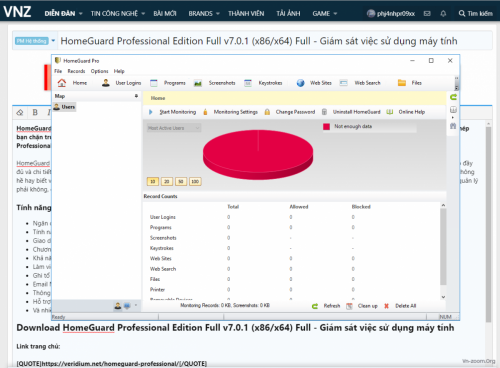Expand the DIỄN ĐÀN dropdown
The width and height of the screenshot is (500, 368).
[x=80, y=14]
